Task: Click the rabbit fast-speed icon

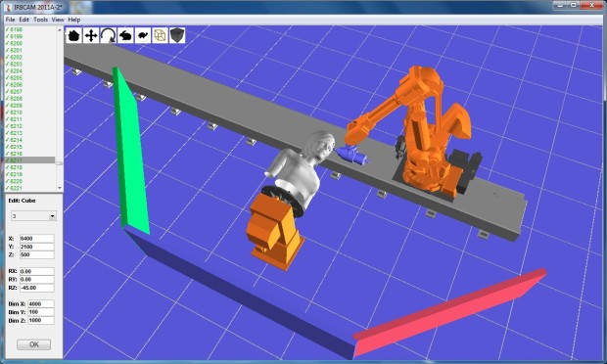Action: 125,35
